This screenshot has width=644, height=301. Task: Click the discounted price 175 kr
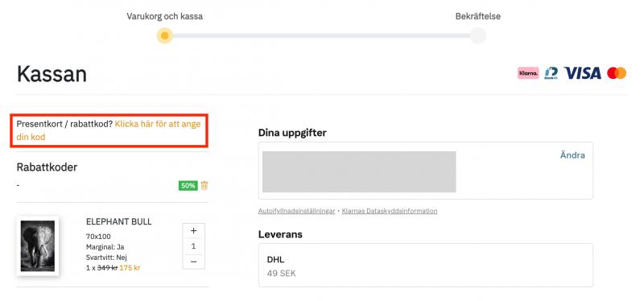[130, 268]
